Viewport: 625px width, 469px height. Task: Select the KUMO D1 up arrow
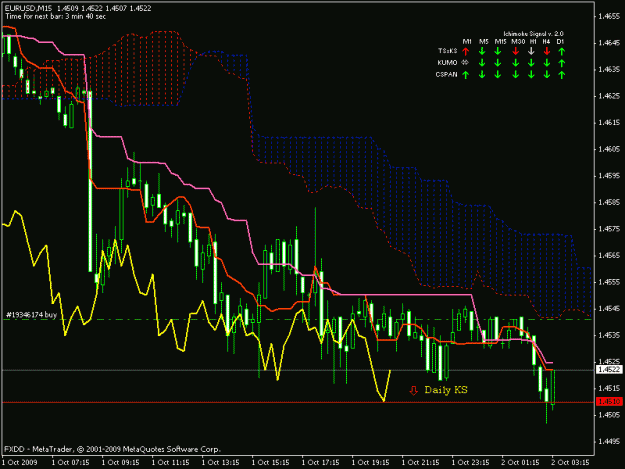562,63
